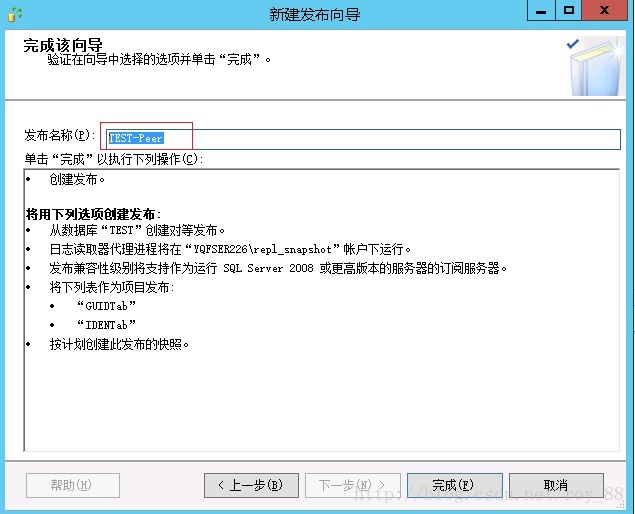
Task: Select the line mentioning YQFSER226\repl_snapshot
Action: tap(230, 249)
